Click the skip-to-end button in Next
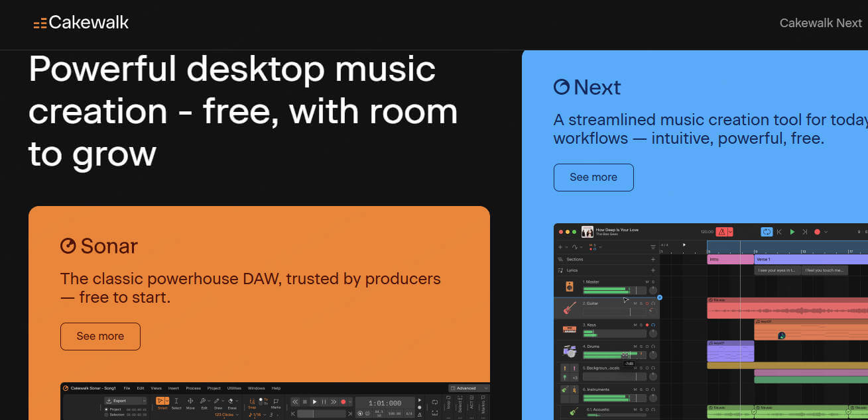Screen dimensions: 868x420 (804, 232)
